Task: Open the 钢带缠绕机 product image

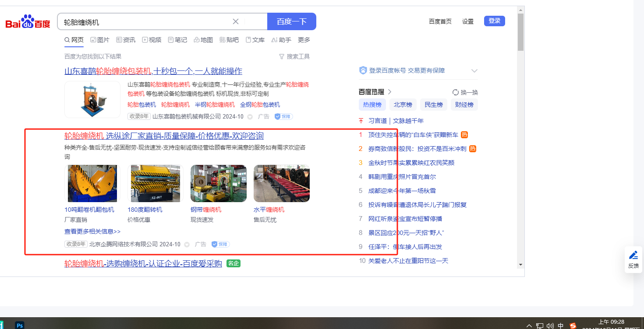Action: (x=219, y=183)
